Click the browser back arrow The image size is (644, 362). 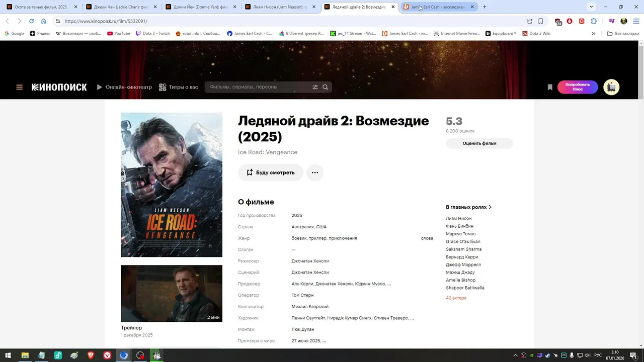point(7,21)
